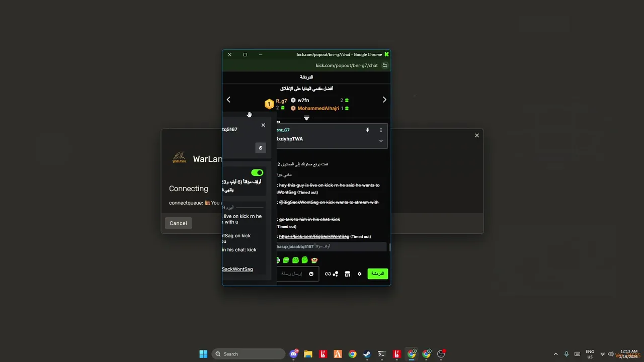Open the Windows Start menu

click(x=203, y=354)
